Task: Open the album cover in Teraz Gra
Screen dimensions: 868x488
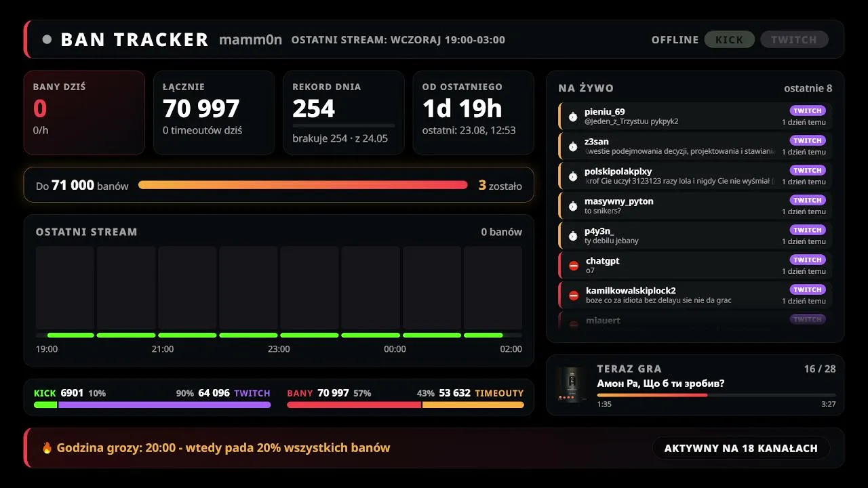Action: click(572, 385)
